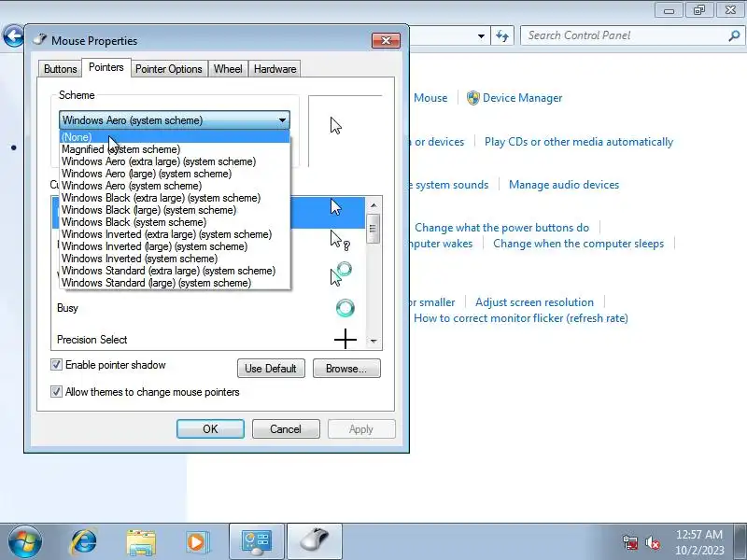This screenshot has width=747, height=560.
Task: Close Mouse Properties with the red X
Action: pyautogui.click(x=386, y=41)
